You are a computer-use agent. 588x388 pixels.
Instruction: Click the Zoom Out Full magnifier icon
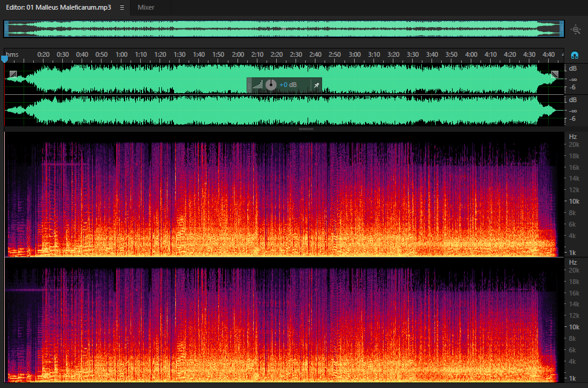[x=575, y=29]
